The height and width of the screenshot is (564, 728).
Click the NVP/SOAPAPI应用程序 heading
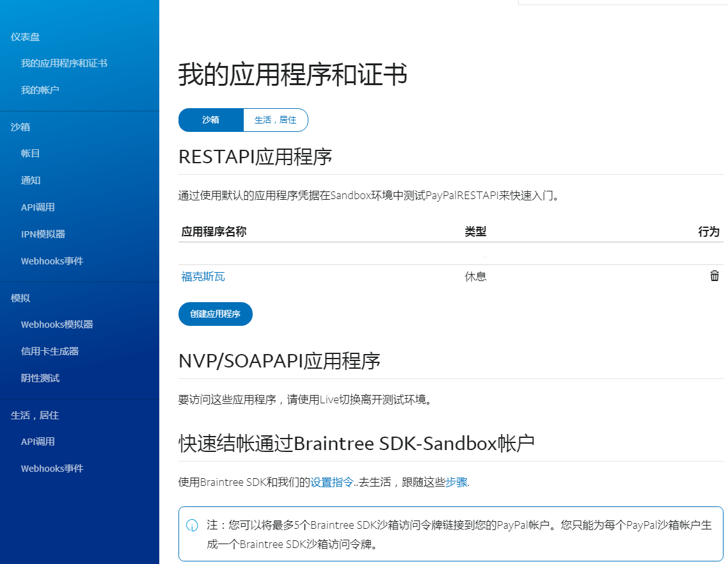(x=280, y=361)
